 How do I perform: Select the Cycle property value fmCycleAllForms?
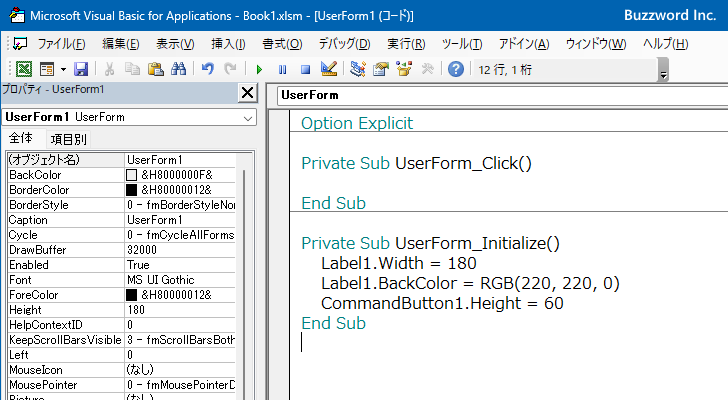pyautogui.click(x=180, y=235)
